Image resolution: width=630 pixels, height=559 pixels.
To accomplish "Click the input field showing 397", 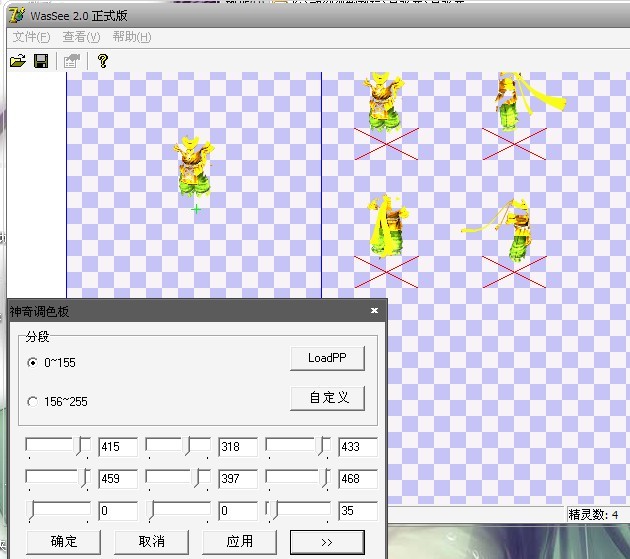I will [x=238, y=479].
